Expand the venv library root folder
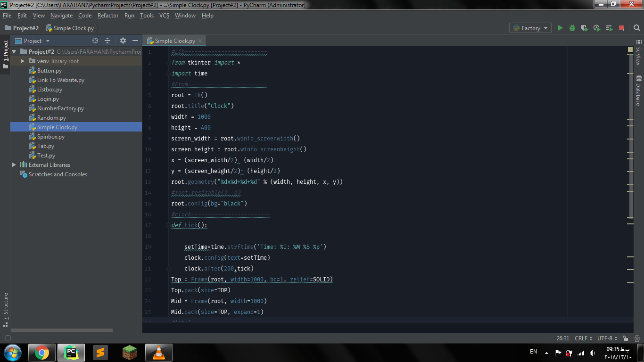This screenshot has width=644, height=362. coord(22,61)
